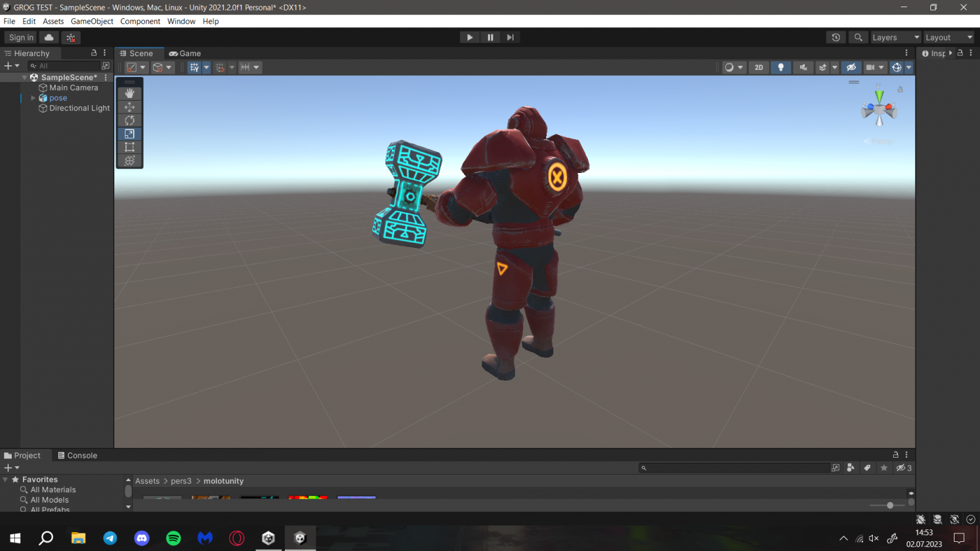Image resolution: width=980 pixels, height=551 pixels.
Task: Open Hierarchy create plus dropdown
Action: [12, 66]
